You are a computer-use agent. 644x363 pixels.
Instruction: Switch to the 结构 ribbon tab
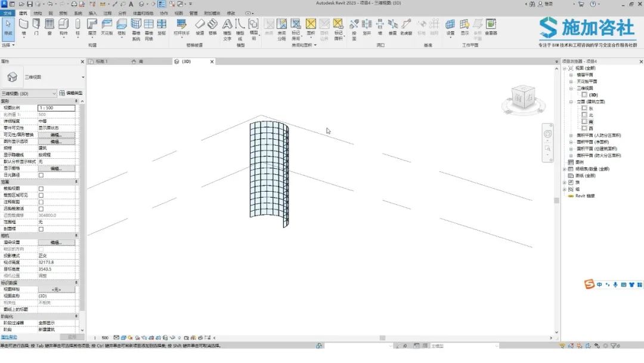point(38,13)
